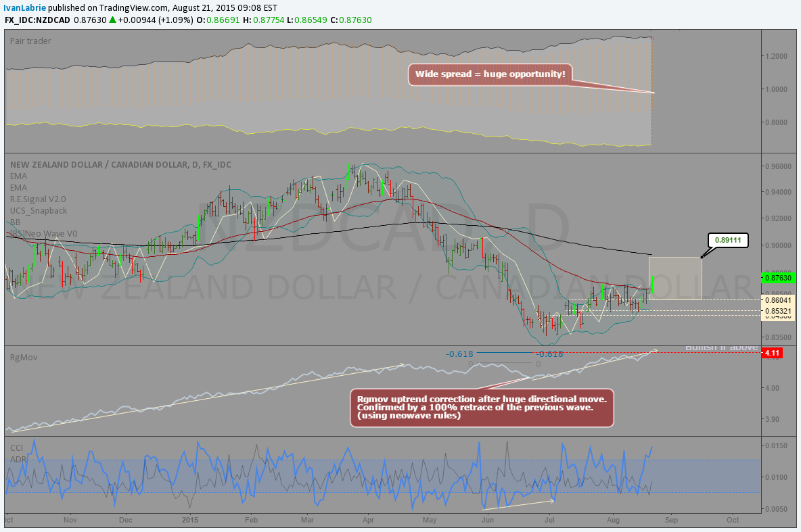
Task: Click the 0.83500 price axis label
Action: click(x=779, y=337)
